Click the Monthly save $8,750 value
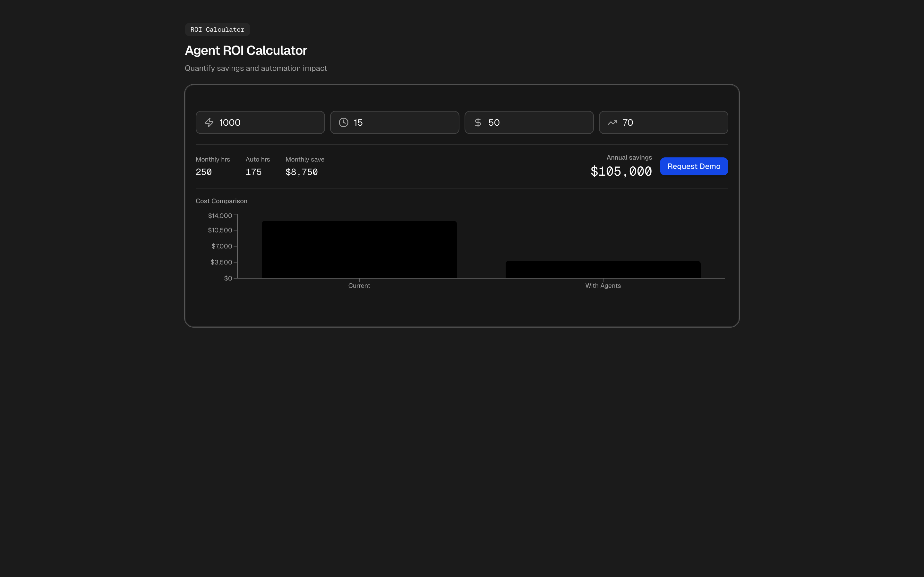This screenshot has width=924, height=577. [x=301, y=172]
